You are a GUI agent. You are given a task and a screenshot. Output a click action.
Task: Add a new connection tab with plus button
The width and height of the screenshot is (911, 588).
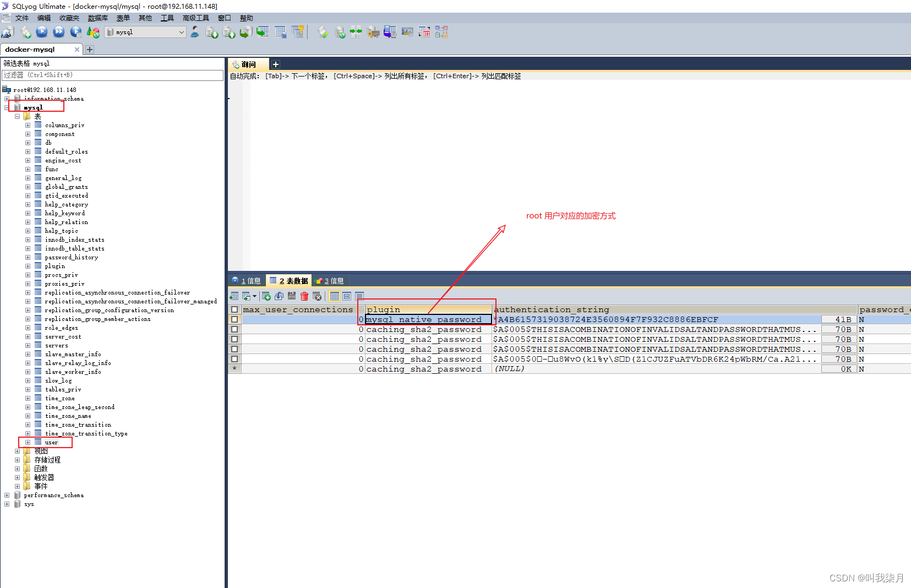pyautogui.click(x=90, y=50)
